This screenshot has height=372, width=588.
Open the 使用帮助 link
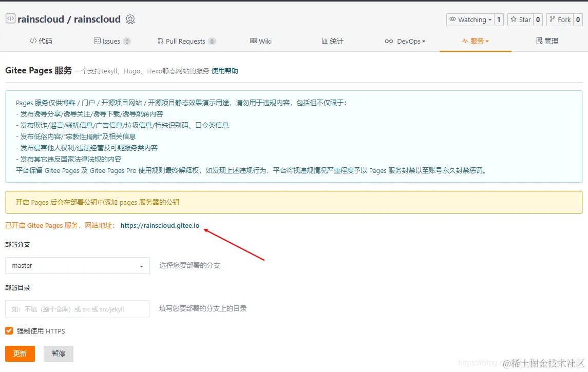(224, 71)
